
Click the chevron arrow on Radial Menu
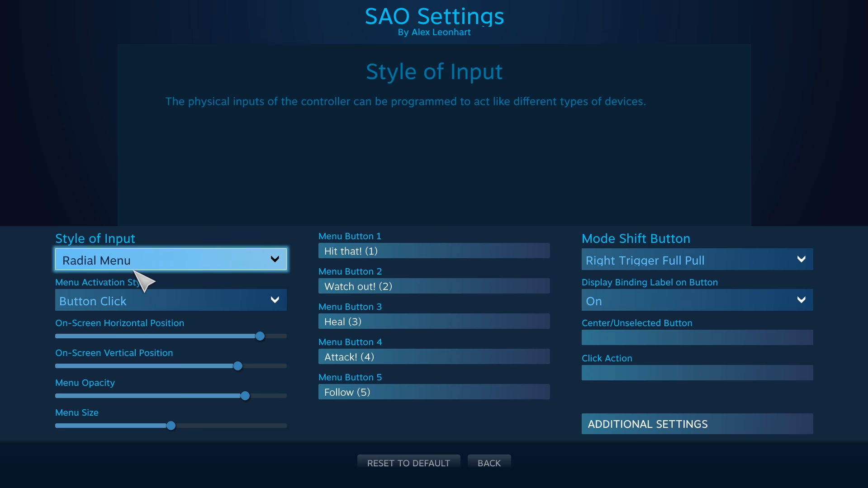pos(275,259)
